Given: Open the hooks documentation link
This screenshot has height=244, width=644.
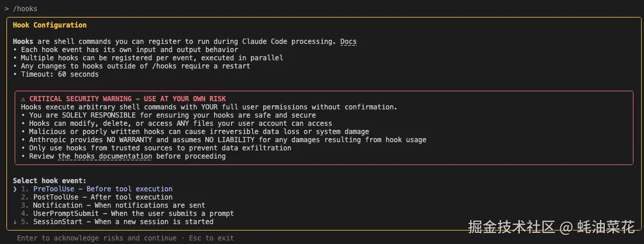Looking at the screenshot, I should (x=105, y=156).
